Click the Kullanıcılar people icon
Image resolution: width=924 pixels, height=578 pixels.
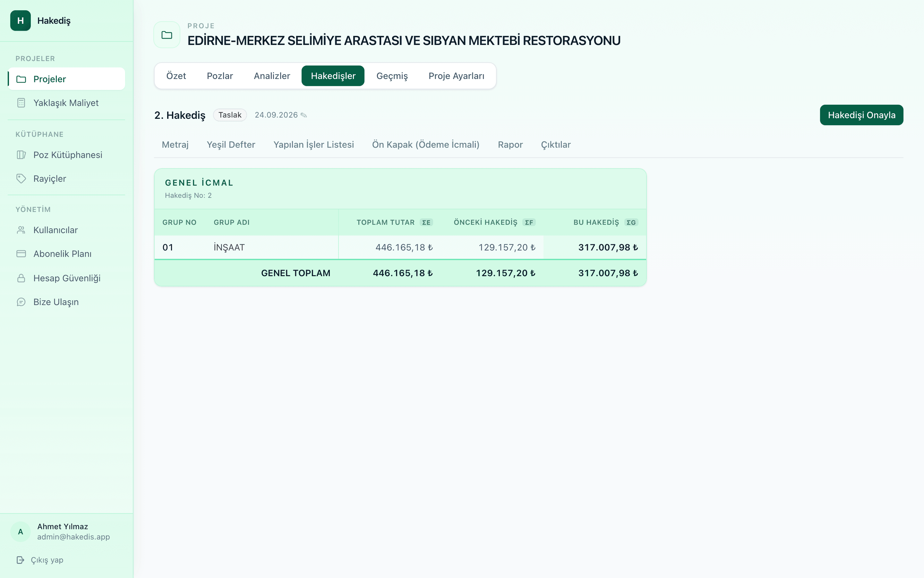point(21,230)
